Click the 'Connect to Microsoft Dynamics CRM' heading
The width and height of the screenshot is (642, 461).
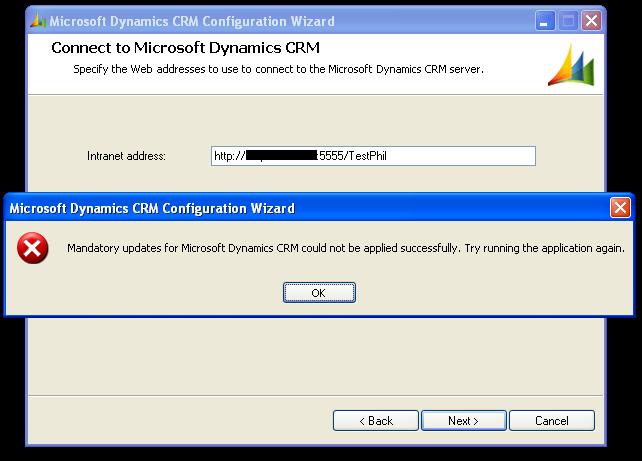(185, 48)
